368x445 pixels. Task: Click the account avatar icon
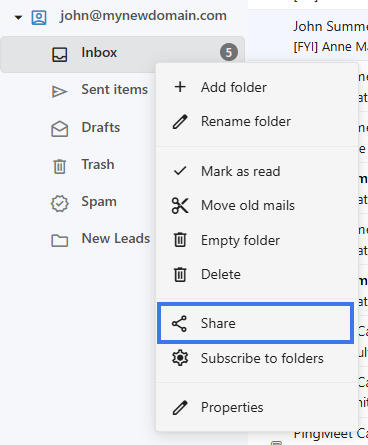point(39,17)
